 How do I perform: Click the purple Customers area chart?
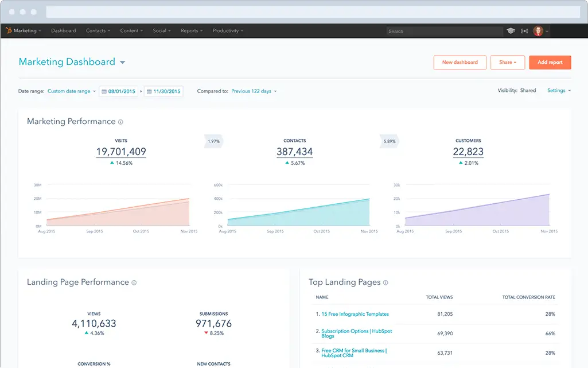pos(477,211)
